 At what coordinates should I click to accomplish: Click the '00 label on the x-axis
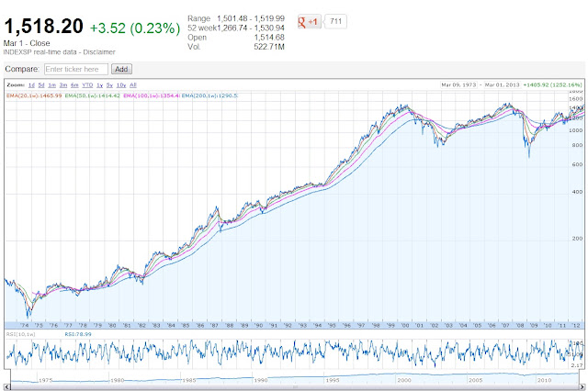click(x=405, y=326)
